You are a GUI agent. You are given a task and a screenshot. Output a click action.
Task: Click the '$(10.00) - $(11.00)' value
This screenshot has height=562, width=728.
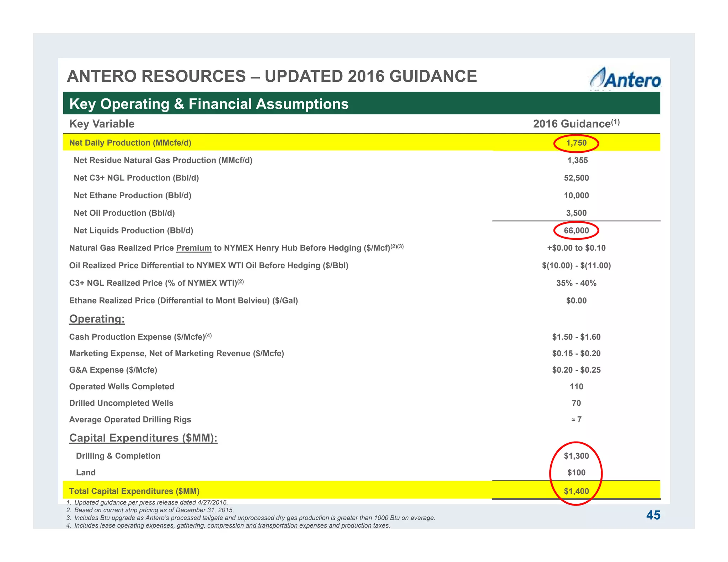pyautogui.click(x=576, y=266)
